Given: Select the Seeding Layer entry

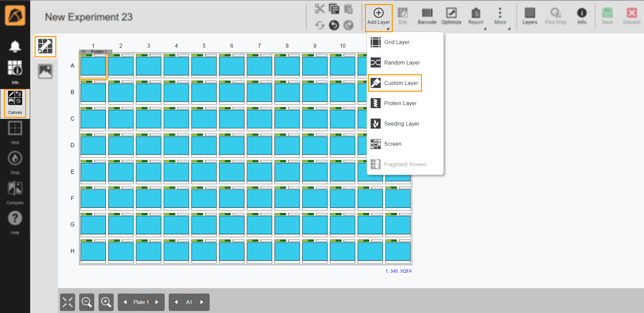Looking at the screenshot, I should coord(401,124).
